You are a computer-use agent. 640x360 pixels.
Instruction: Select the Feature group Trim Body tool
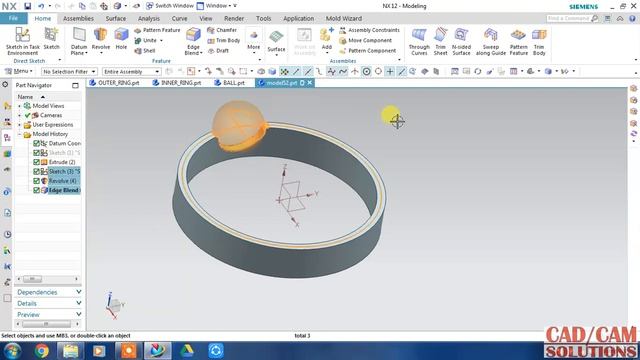point(224,40)
